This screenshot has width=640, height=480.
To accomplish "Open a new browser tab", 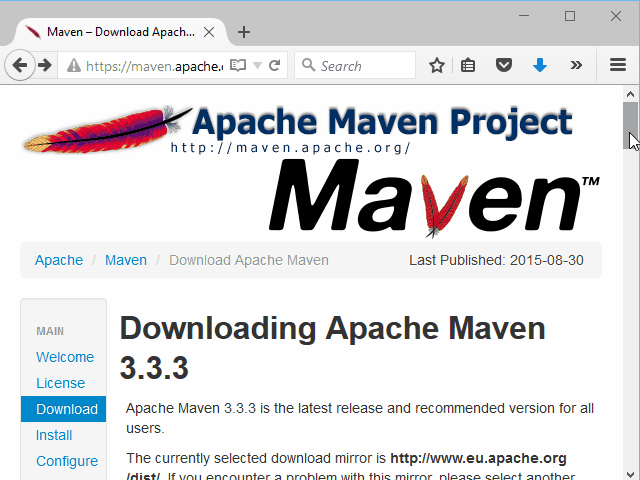I will click(x=244, y=32).
